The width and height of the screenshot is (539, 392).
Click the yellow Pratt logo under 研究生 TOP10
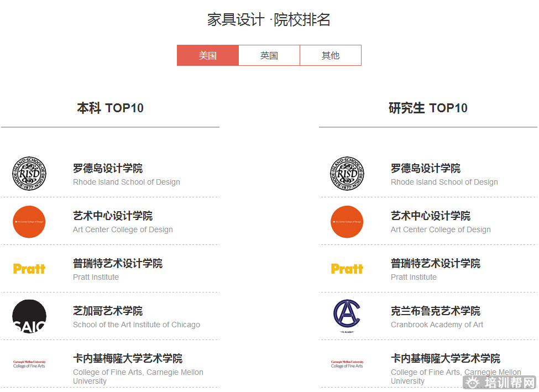pyautogui.click(x=347, y=269)
